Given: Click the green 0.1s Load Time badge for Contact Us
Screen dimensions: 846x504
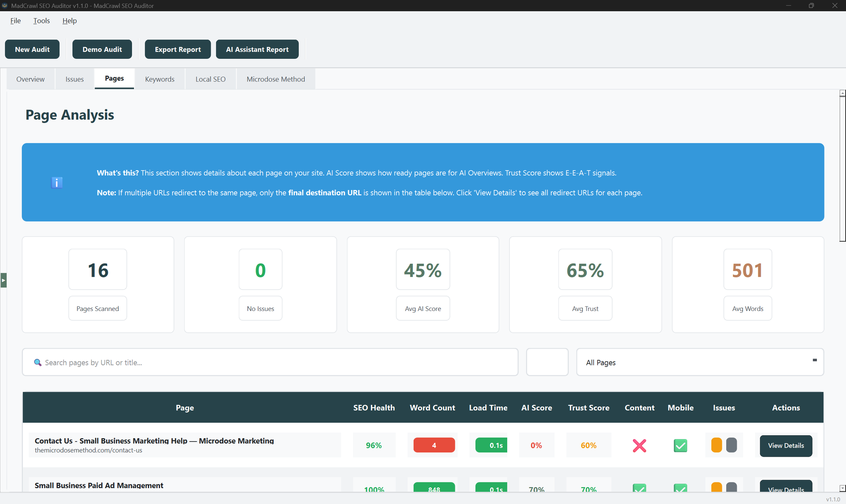Looking at the screenshot, I should pyautogui.click(x=490, y=445).
